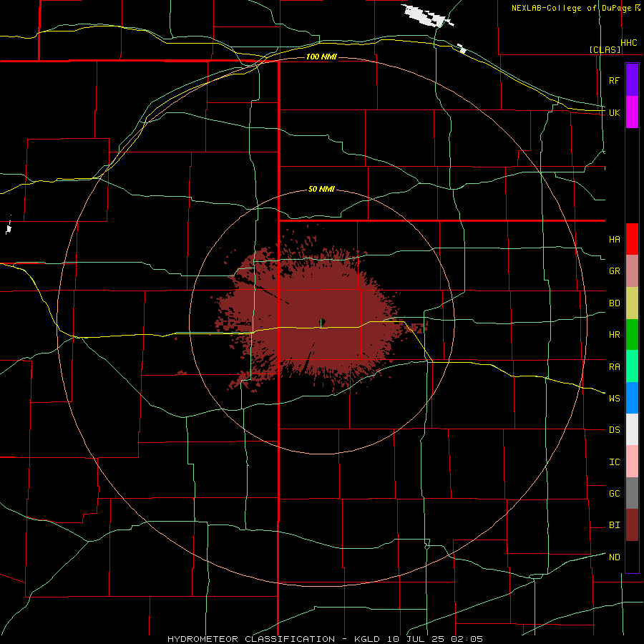This screenshot has width=644, height=644.
Task: Click the HHC product label
Action: point(629,43)
